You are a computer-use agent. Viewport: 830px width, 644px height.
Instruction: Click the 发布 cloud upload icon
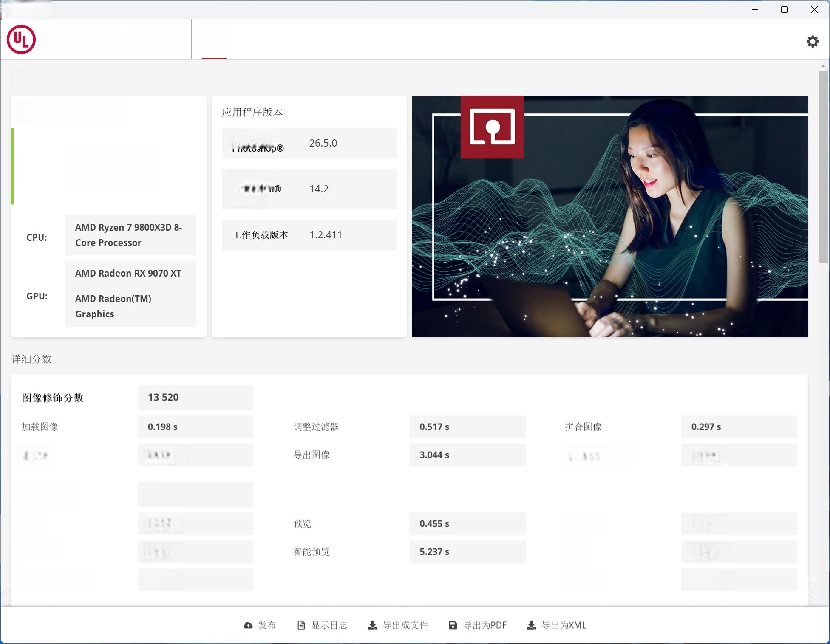[248, 625]
